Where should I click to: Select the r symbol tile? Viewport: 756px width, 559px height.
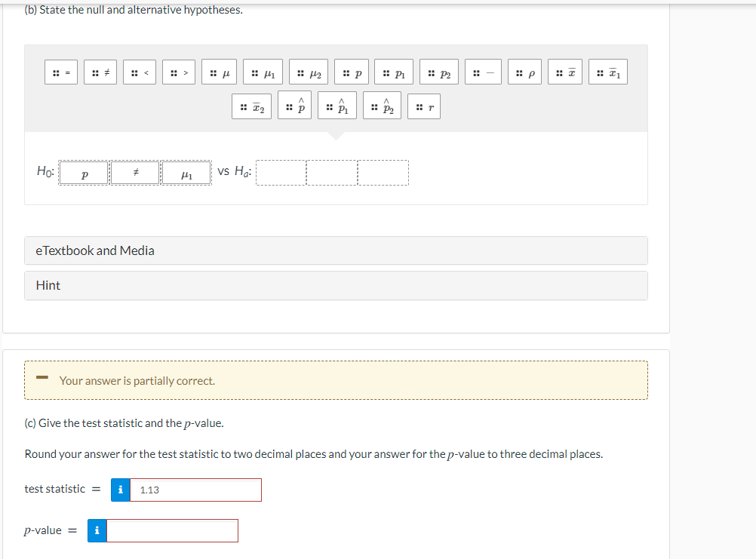(x=424, y=106)
